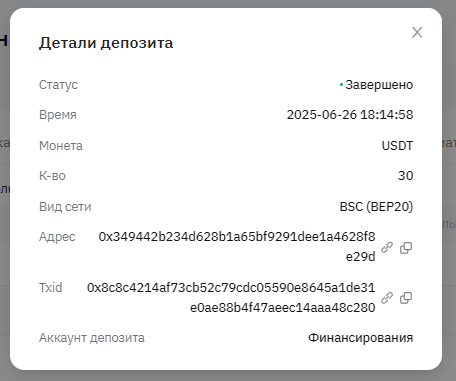This screenshot has width=456, height=381.
Task: Open the Txid explorer link icon
Action: coord(387,298)
